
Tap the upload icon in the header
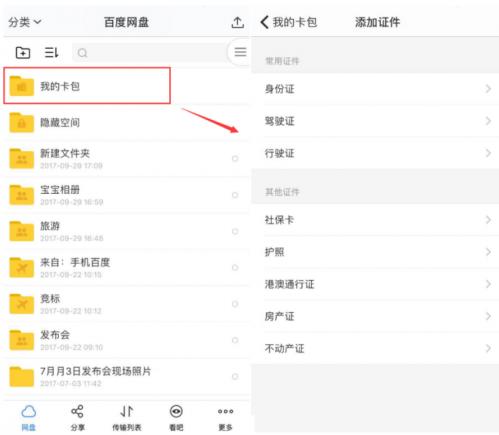237,22
